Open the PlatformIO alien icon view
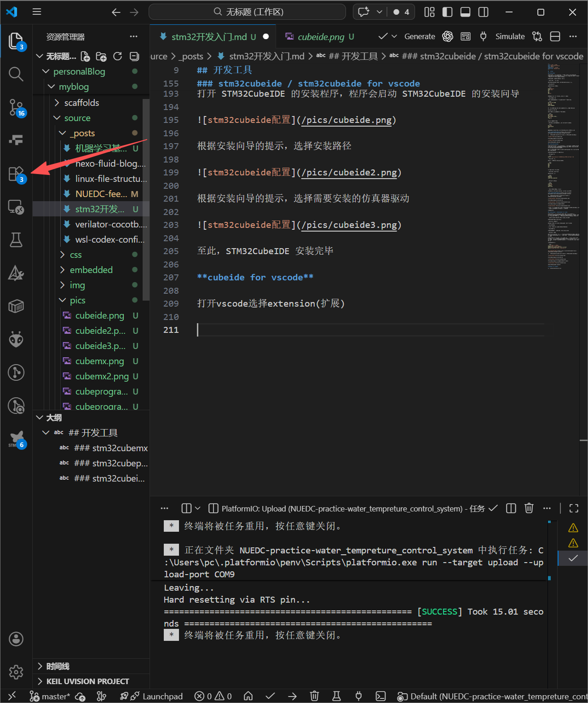Image resolution: width=588 pixels, height=703 pixels. 16,339
